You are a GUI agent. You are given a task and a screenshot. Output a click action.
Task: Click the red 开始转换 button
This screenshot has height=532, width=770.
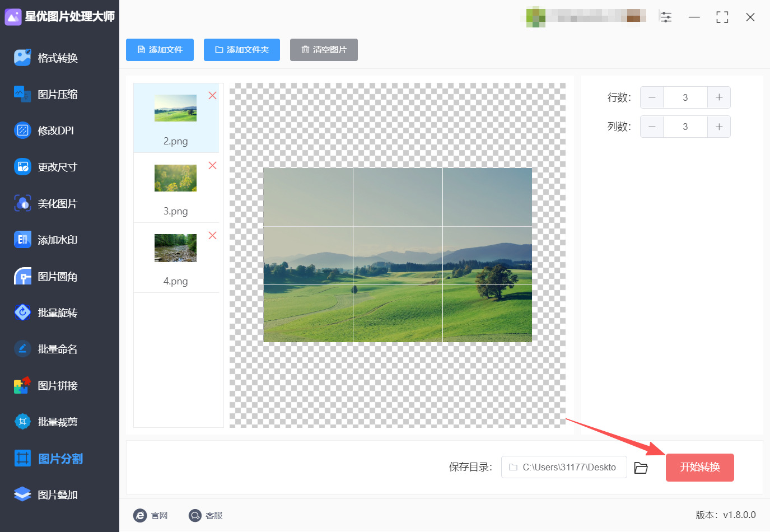pos(699,468)
